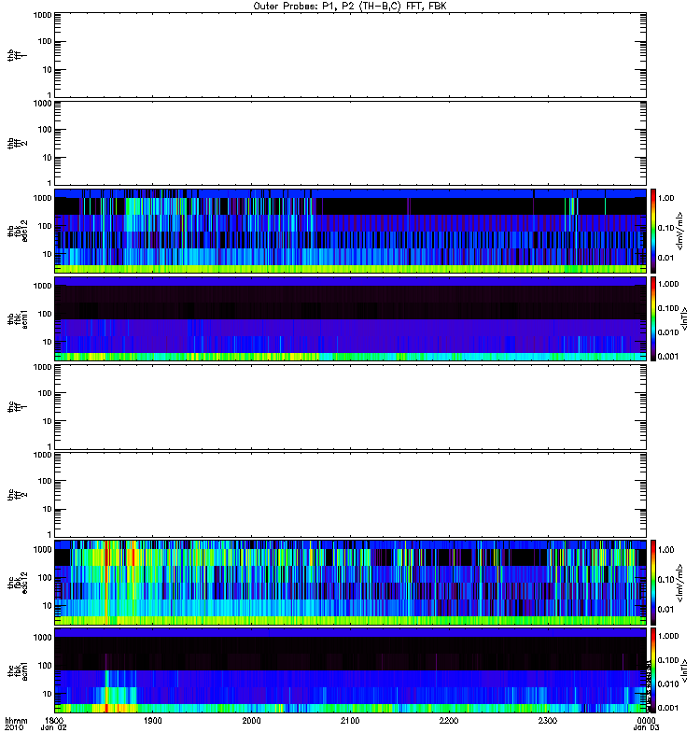Click the thc fbk scm1 color bar
This screenshot has width=700, height=747.
tap(652, 670)
